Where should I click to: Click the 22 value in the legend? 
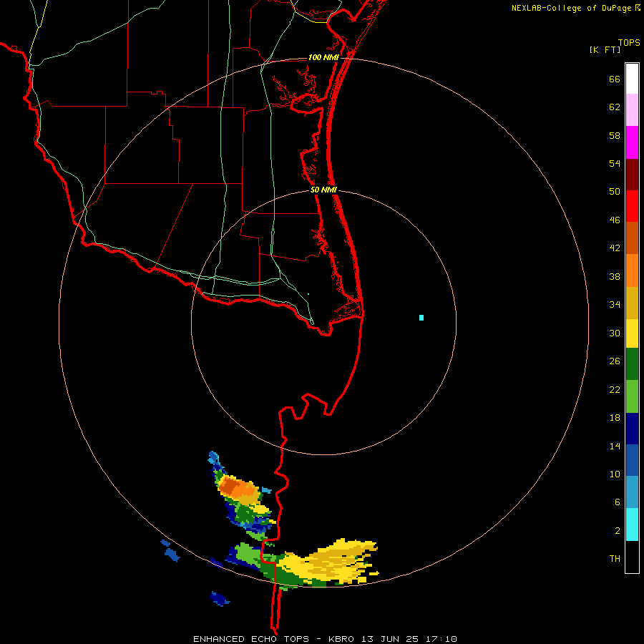click(615, 389)
